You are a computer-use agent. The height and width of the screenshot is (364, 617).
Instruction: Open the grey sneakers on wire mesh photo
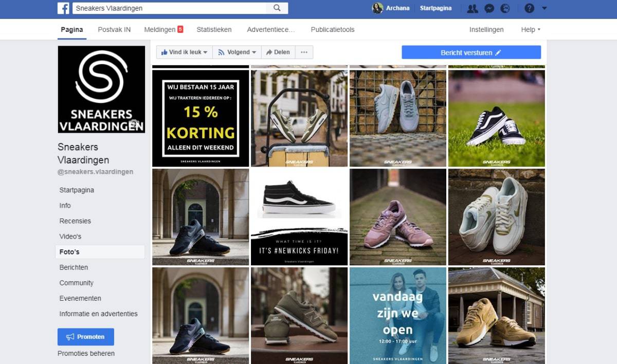click(x=398, y=118)
